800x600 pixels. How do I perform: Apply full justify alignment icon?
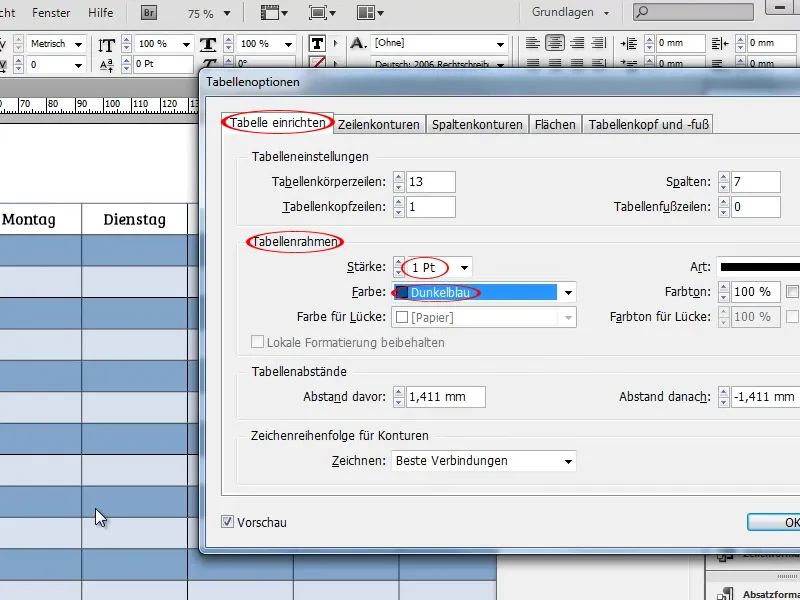click(x=598, y=43)
